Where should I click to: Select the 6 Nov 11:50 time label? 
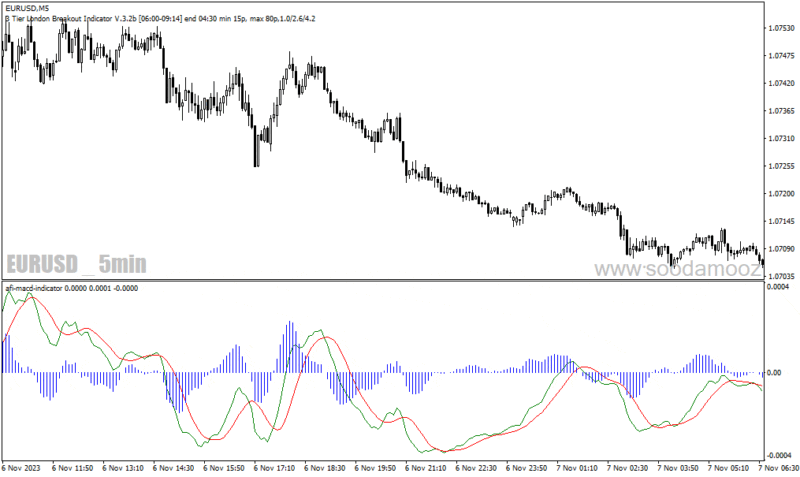pos(72,468)
